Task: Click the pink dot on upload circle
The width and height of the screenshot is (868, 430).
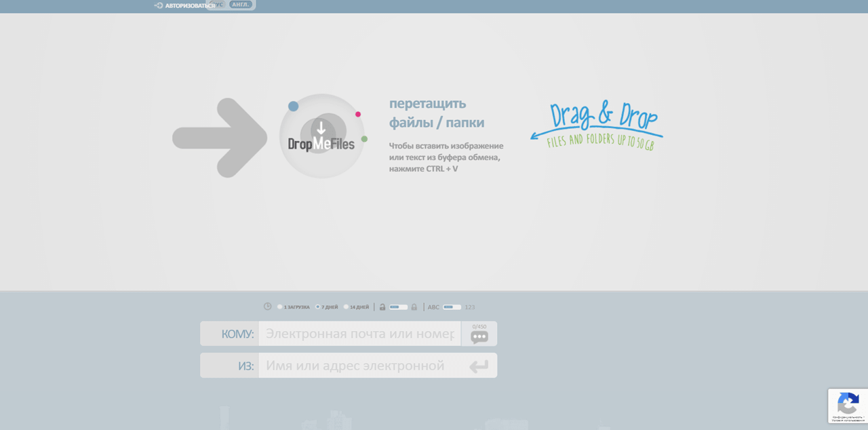Action: click(x=358, y=114)
